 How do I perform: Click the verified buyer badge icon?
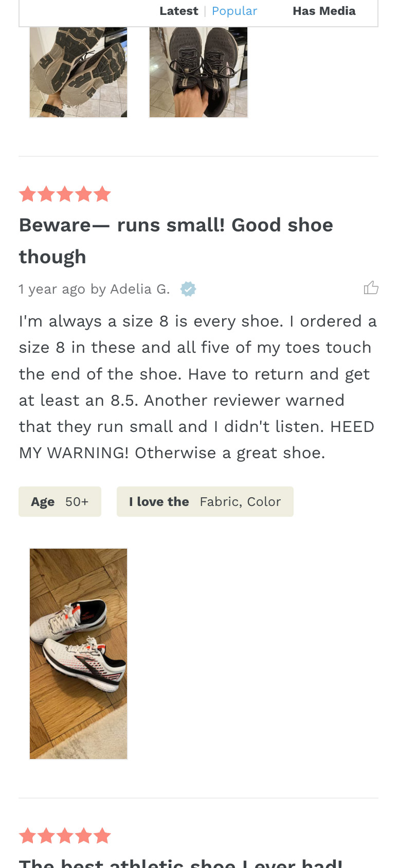[x=188, y=289]
